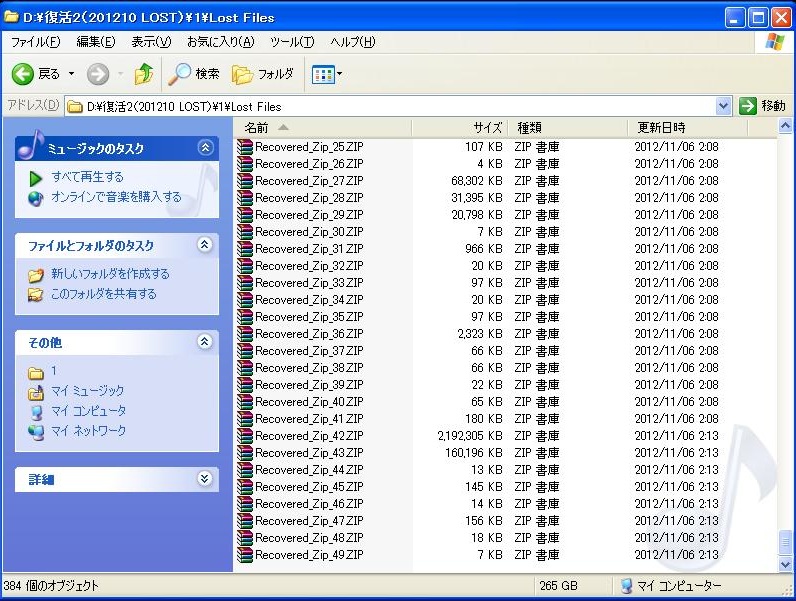Expand the 詳細 details panel

(205, 479)
